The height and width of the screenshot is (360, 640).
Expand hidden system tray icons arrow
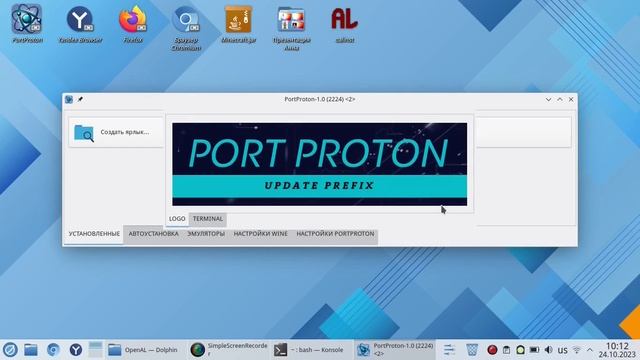click(590, 350)
